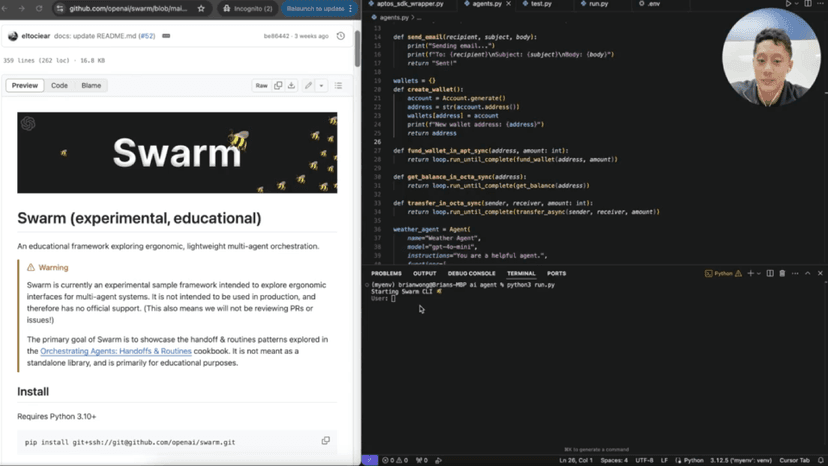Copy raw file contents icon
828x466 pixels.
pos(278,86)
